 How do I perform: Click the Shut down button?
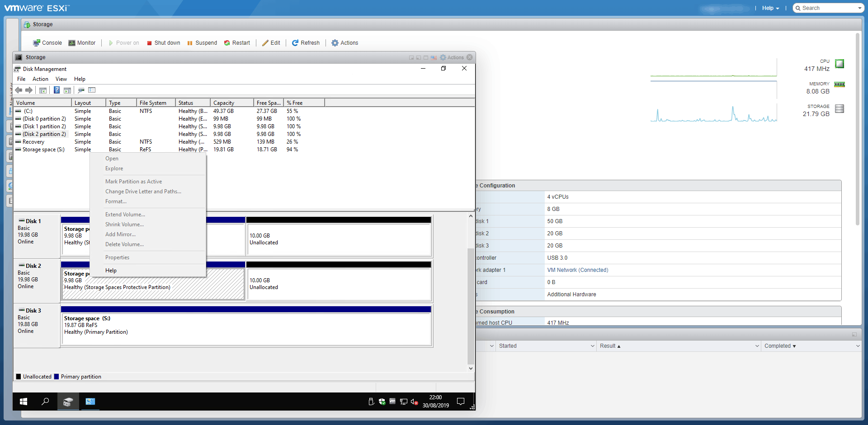(163, 43)
